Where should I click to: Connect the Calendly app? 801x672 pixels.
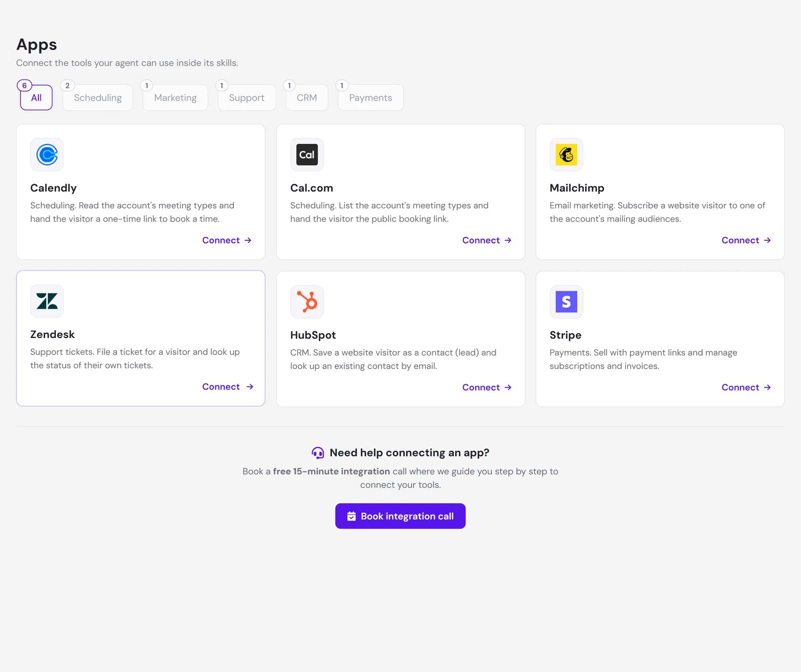[x=227, y=240]
